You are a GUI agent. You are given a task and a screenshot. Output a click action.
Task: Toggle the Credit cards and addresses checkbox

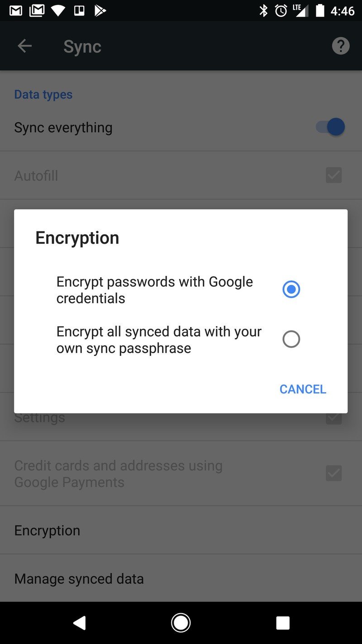[334, 473]
